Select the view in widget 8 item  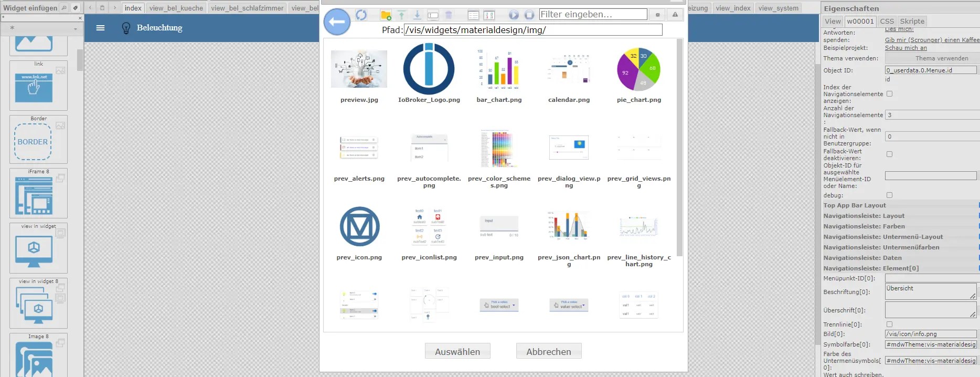click(38, 303)
